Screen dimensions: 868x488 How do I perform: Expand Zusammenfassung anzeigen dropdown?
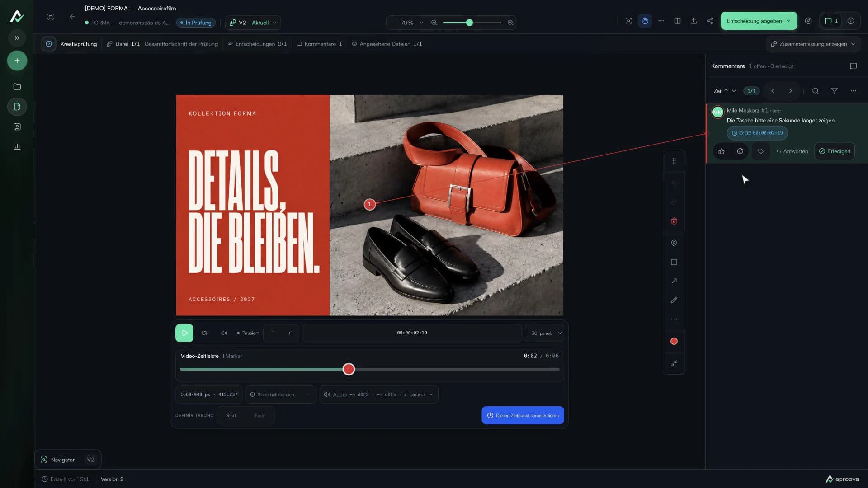pos(813,44)
